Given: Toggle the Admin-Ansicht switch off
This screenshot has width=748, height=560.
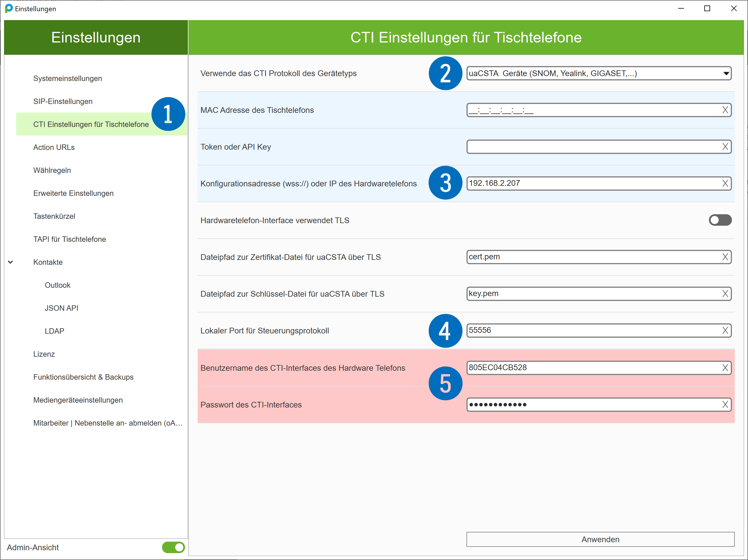Looking at the screenshot, I should [173, 547].
